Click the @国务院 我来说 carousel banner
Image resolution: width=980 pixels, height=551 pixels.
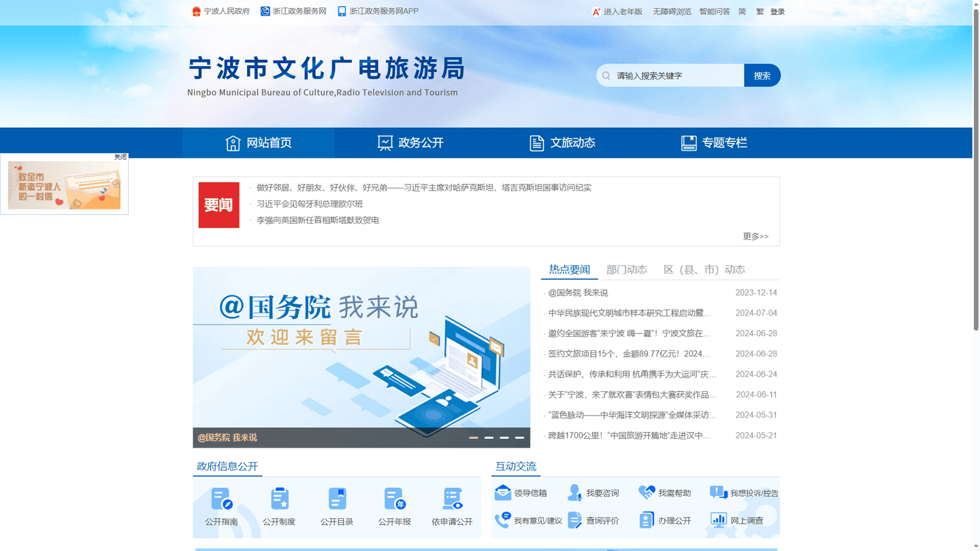(x=361, y=357)
